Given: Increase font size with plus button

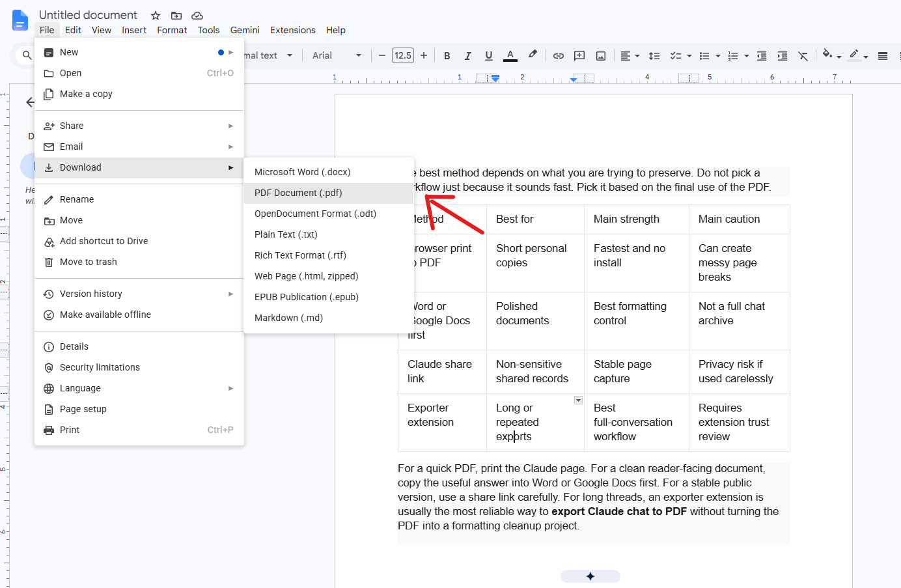Looking at the screenshot, I should click(x=424, y=55).
